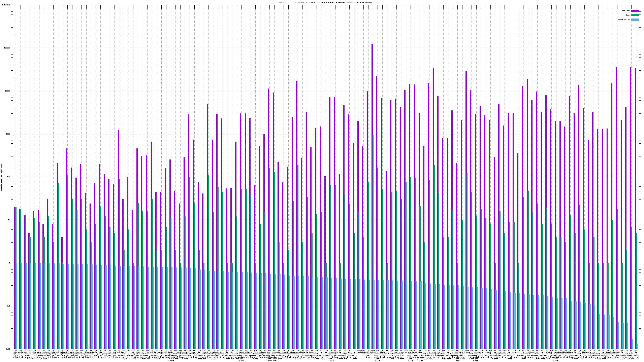The height and width of the screenshot is (362, 644).
Task: Click the RBL Statistics chart title
Action: [325, 2]
